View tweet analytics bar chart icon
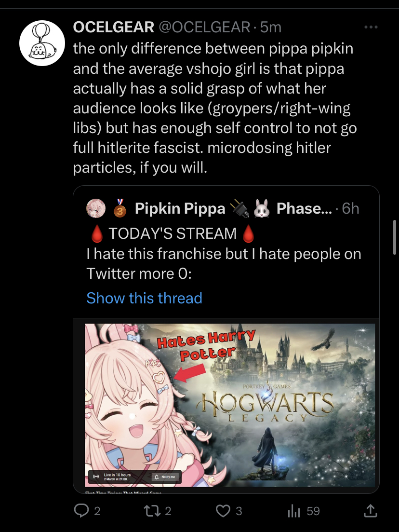Screen dimensions: 399x532 (294, 511)
